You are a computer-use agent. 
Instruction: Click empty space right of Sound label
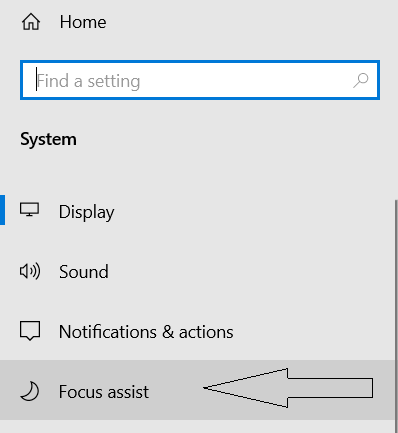pos(250,272)
